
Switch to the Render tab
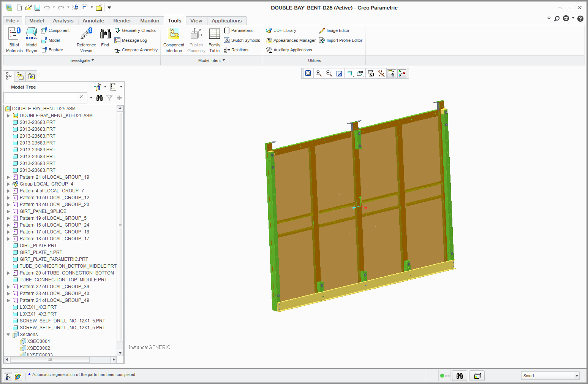122,21
